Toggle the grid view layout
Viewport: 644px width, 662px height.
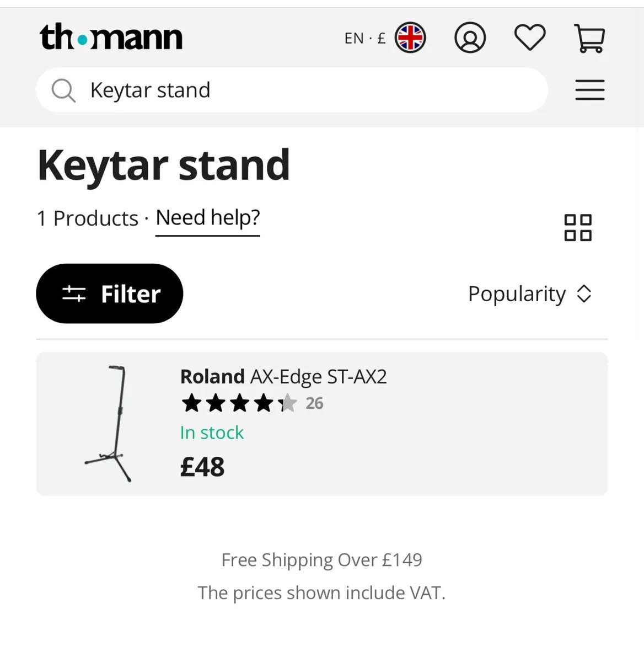tap(577, 227)
